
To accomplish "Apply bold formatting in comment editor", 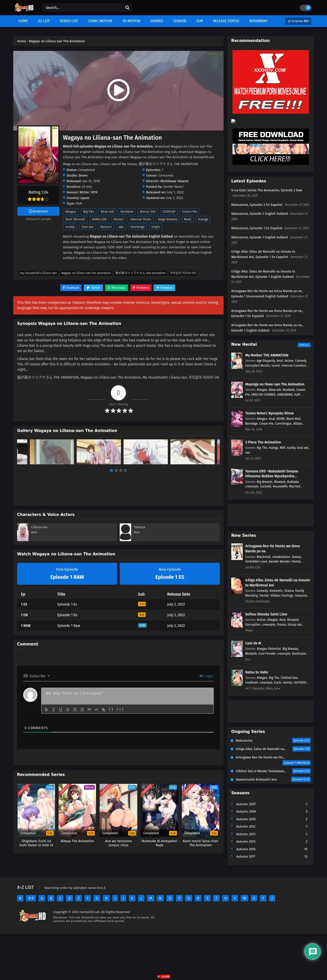I will (46, 710).
